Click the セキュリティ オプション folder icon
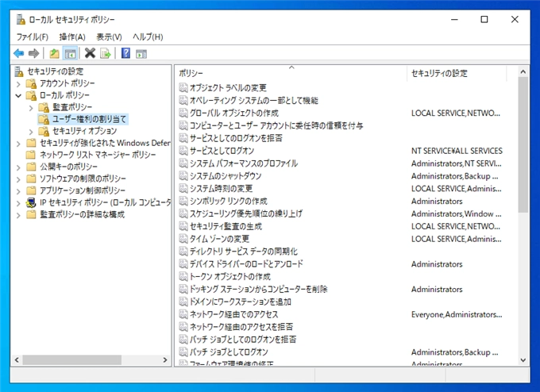The width and height of the screenshot is (540, 392). [x=44, y=131]
